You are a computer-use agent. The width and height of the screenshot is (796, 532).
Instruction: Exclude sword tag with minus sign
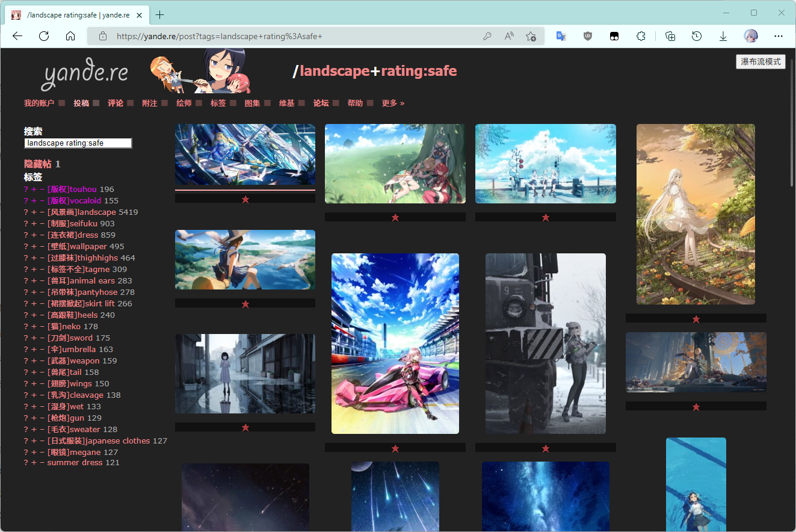point(42,338)
